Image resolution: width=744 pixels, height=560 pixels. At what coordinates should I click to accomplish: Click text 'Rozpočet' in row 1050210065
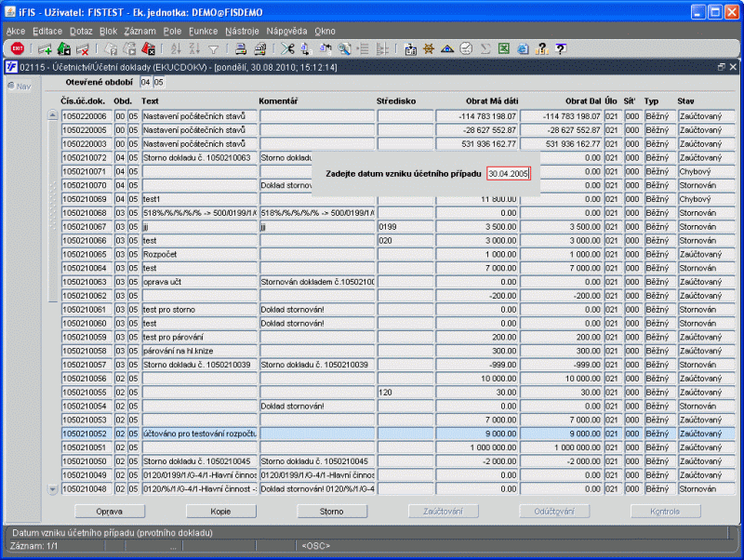pos(199,254)
